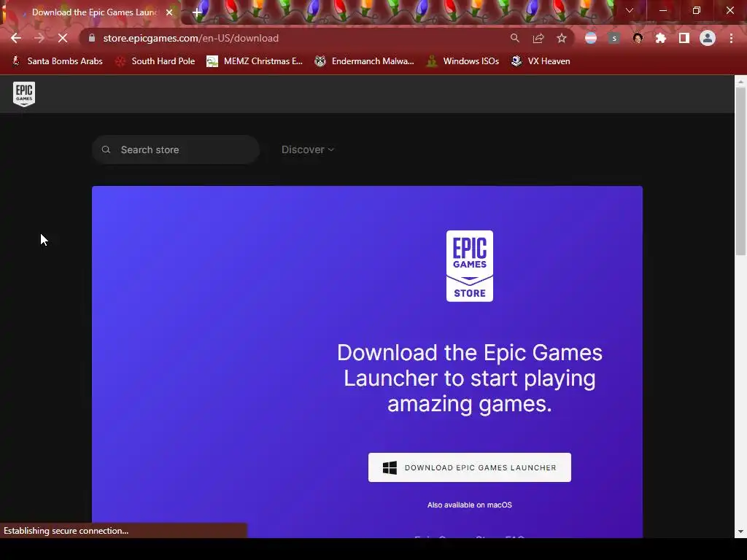Click 'Establishing secure connection...' status text
This screenshot has height=560, width=747.
(x=66, y=531)
